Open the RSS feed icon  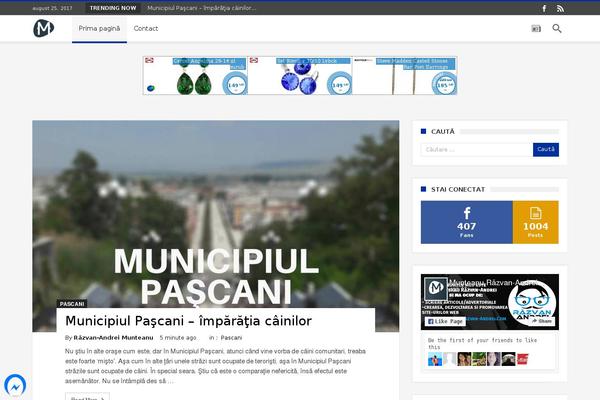560,8
